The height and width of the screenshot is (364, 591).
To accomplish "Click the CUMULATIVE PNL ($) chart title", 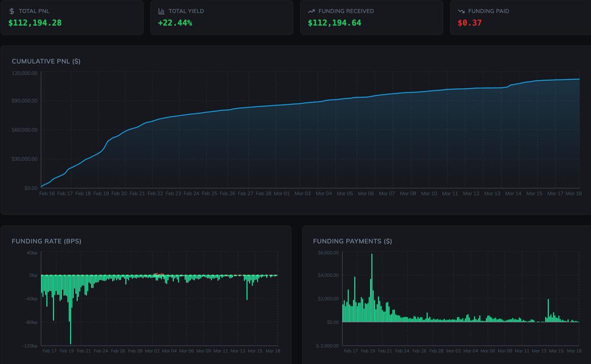I will (46, 61).
